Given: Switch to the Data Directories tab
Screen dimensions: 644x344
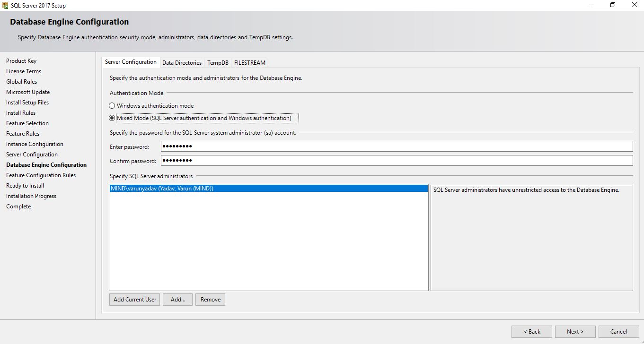Looking at the screenshot, I should (x=182, y=62).
